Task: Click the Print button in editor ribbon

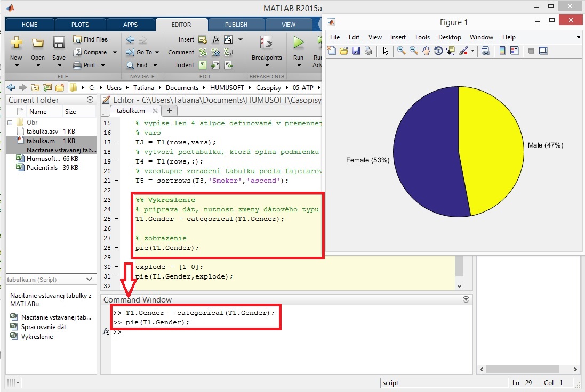Action: [x=84, y=65]
